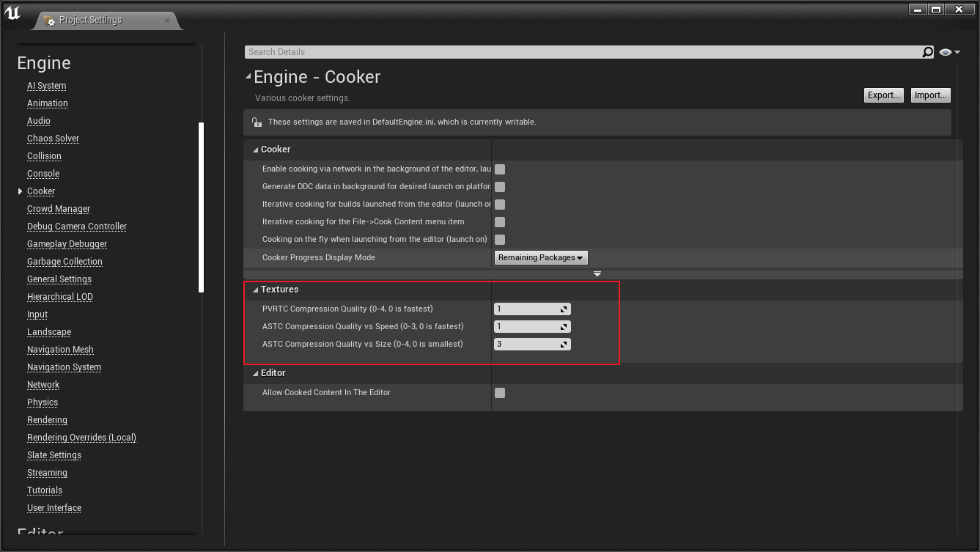980x552 pixels.
Task: Toggle Cooking on the fly checkbox
Action: click(x=500, y=240)
